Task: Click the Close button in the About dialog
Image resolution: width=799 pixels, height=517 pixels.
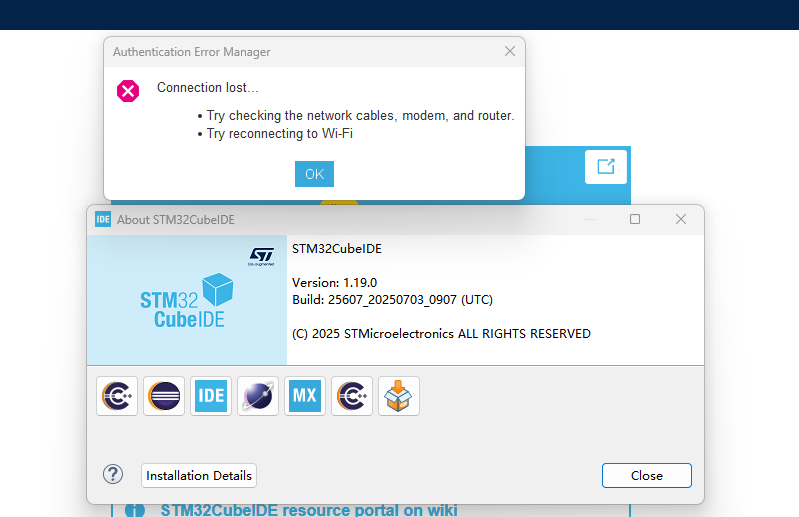Action: click(647, 475)
